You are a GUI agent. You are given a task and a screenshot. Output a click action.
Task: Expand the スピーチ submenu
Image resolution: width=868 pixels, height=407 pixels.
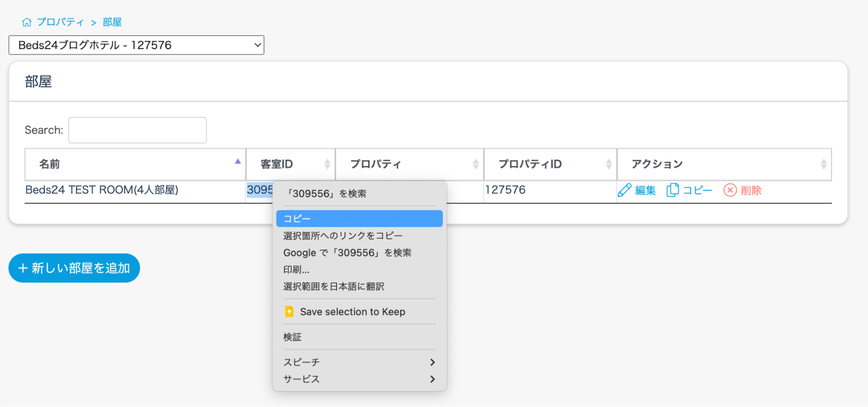pyautogui.click(x=432, y=362)
